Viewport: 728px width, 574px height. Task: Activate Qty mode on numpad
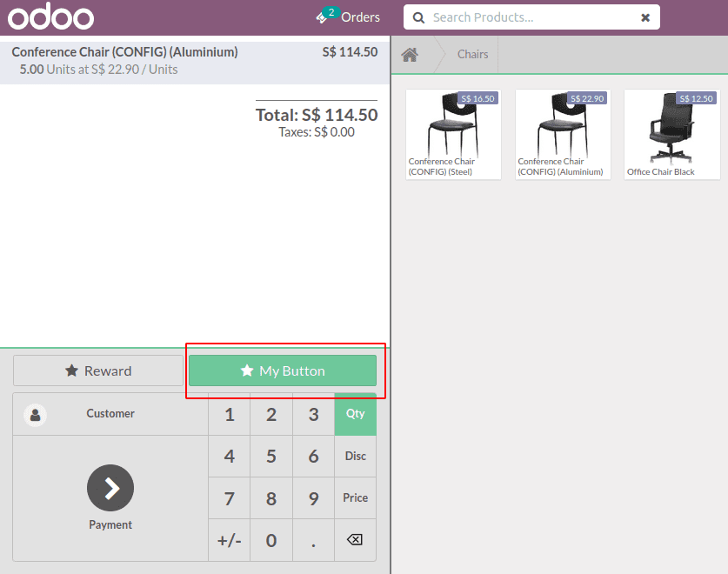tap(355, 414)
